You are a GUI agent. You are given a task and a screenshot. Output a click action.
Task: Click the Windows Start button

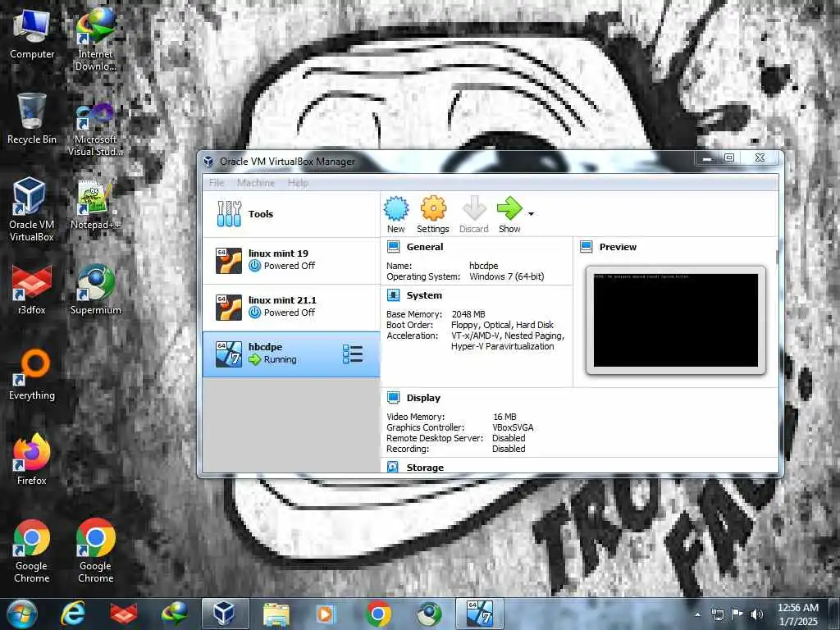click(22, 614)
